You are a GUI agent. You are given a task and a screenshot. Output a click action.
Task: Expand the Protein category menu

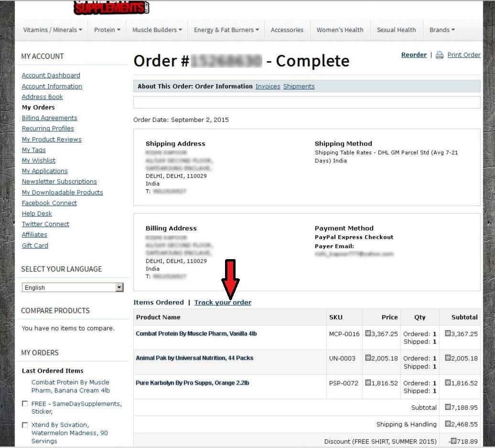[x=107, y=30]
